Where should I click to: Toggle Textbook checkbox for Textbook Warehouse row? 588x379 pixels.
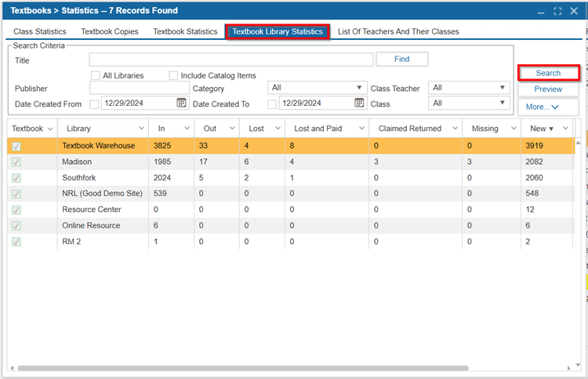pos(16,146)
